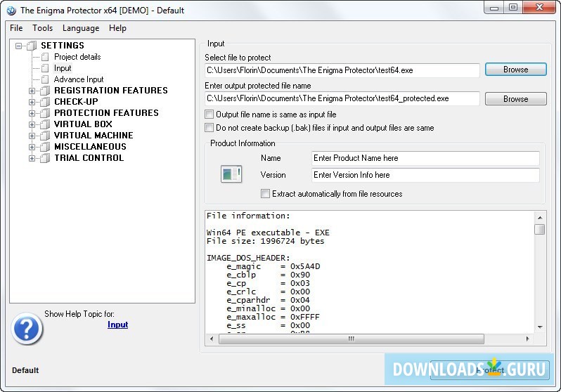
Task: Click the blue help question mark icon
Action: click(27, 329)
